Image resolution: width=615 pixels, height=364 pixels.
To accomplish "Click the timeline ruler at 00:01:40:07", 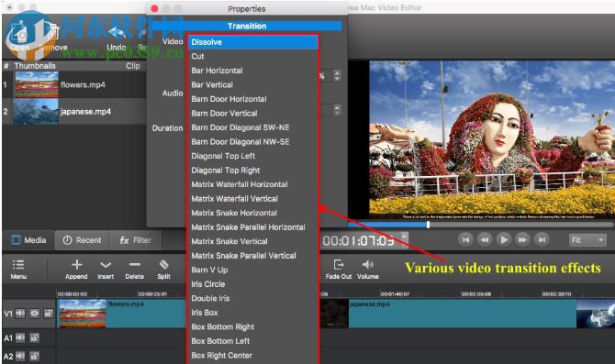I will click(x=395, y=294).
